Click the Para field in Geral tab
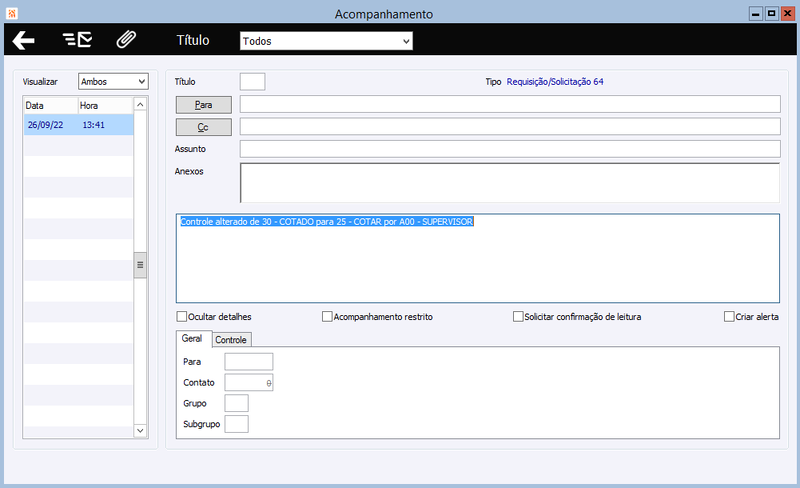 click(x=249, y=361)
